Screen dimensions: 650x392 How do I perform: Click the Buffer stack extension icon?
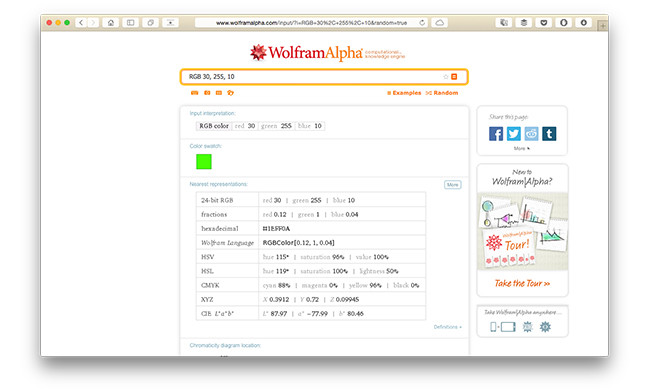coord(524,22)
